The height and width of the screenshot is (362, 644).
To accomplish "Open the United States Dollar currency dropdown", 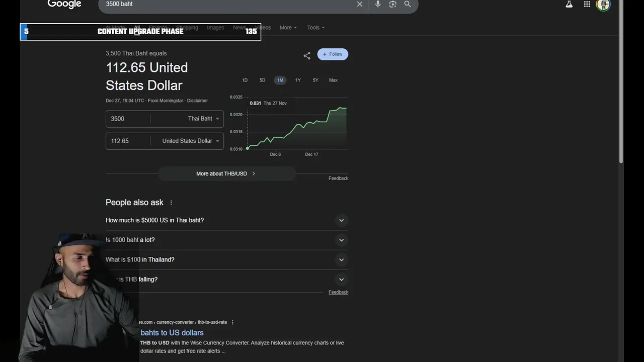I will (x=190, y=141).
